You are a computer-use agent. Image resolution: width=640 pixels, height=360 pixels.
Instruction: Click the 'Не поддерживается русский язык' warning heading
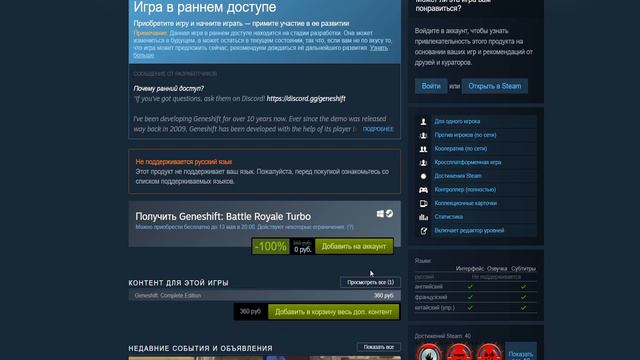point(184,162)
